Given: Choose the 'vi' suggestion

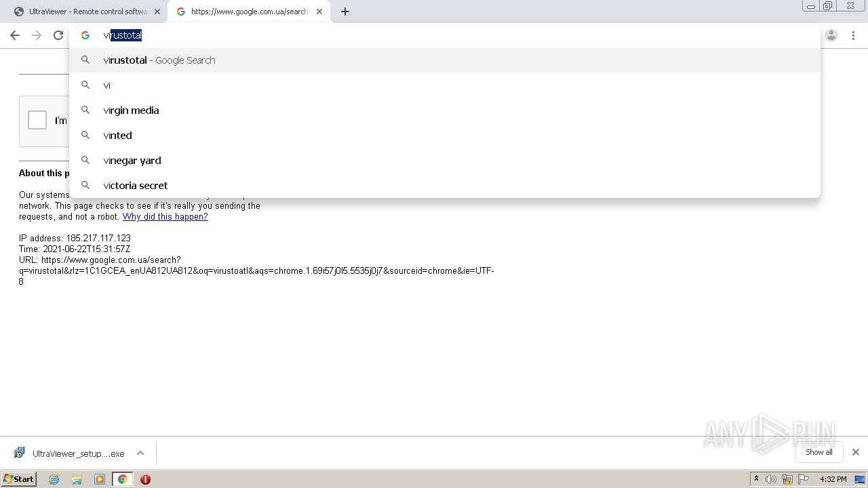Looking at the screenshot, I should click(x=445, y=85).
